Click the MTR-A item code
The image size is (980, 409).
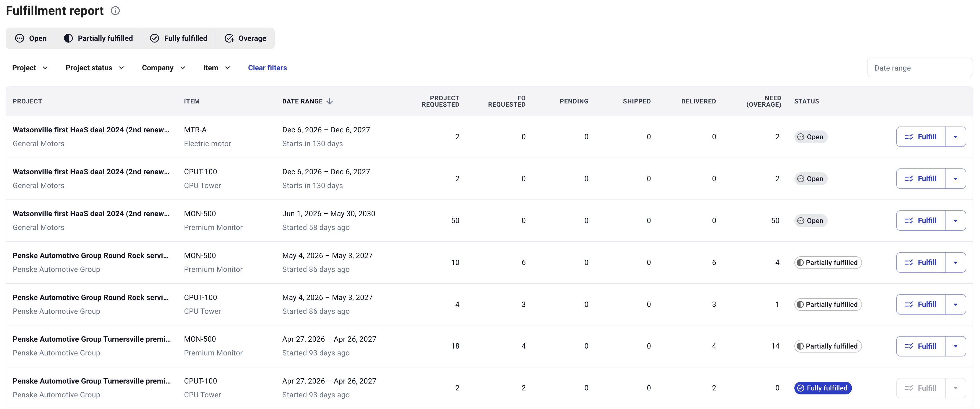(195, 130)
